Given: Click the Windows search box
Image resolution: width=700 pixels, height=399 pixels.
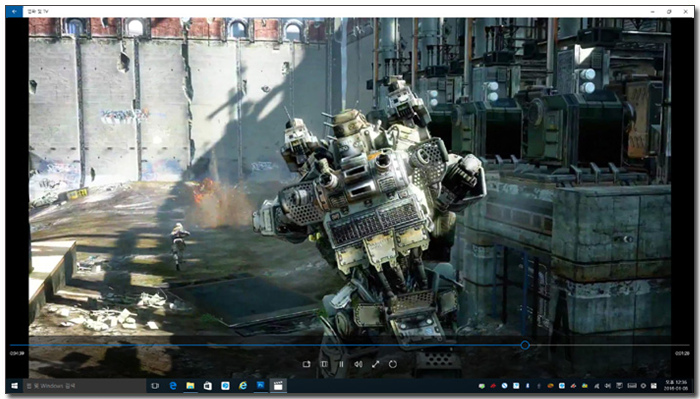Looking at the screenshot, I should (84, 386).
